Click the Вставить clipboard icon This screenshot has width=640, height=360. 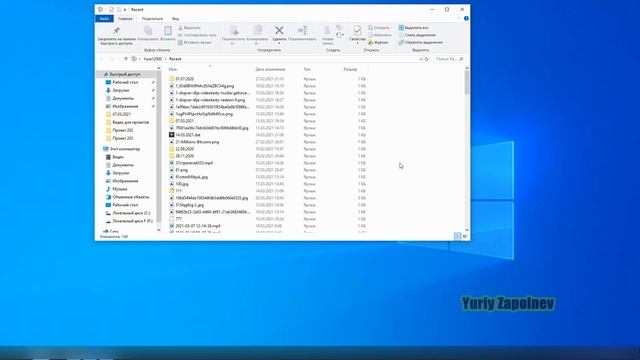[x=168, y=31]
